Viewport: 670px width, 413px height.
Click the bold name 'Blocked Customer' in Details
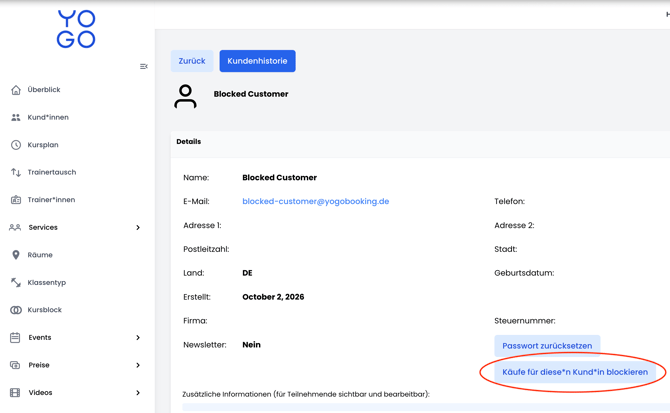click(x=279, y=177)
